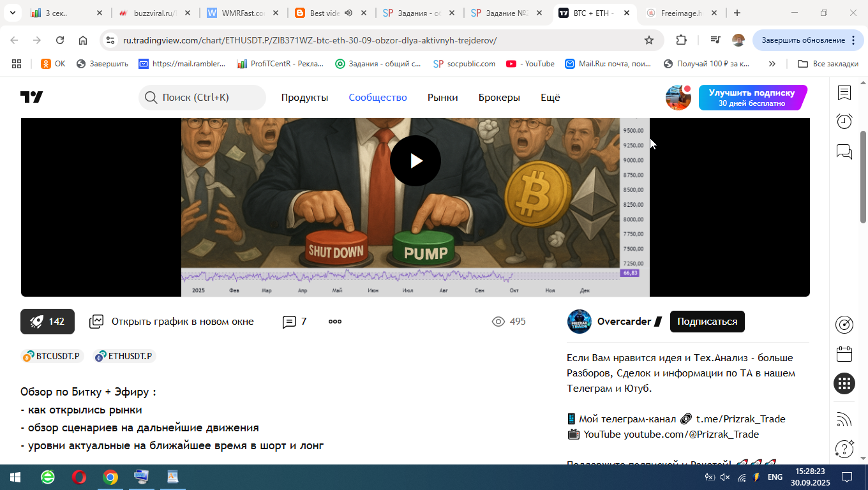Open the youtube.com/@Prizrak_Trade link
The height and width of the screenshot is (490, 868).
point(691,434)
